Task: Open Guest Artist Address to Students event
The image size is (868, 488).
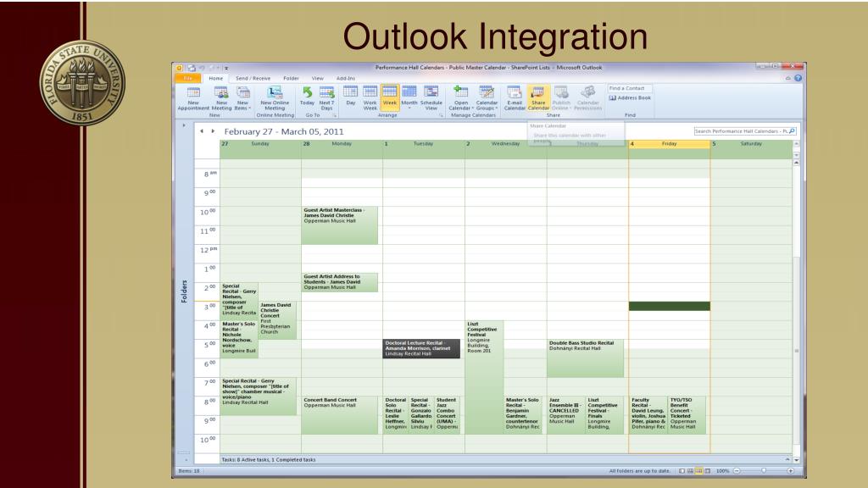Action: pos(340,282)
